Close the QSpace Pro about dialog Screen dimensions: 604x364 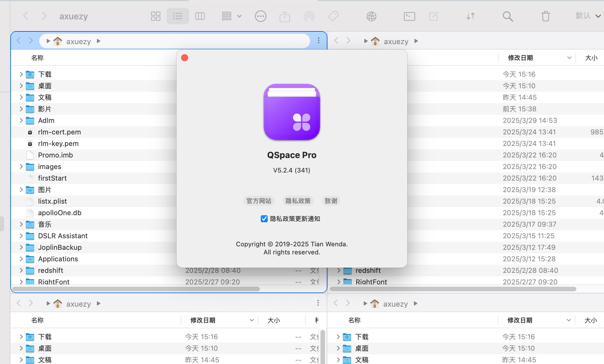(x=185, y=58)
